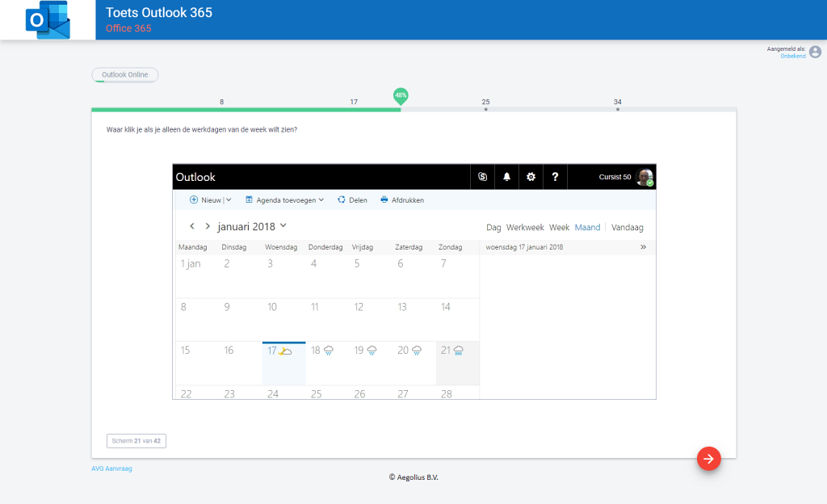827x504 pixels.
Task: Click the Outlook logo in header
Action: click(x=48, y=20)
